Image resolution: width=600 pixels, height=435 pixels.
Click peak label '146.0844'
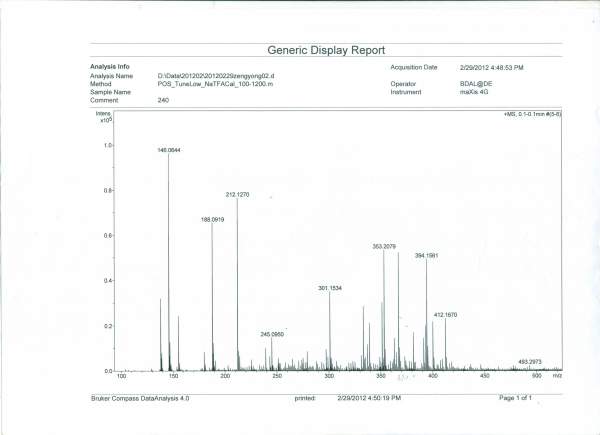pyautogui.click(x=169, y=150)
